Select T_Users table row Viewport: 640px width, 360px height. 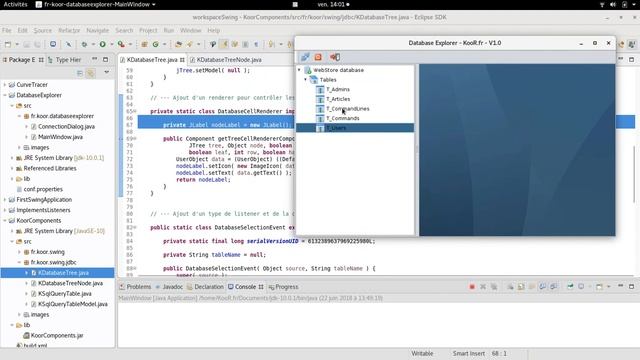point(355,128)
